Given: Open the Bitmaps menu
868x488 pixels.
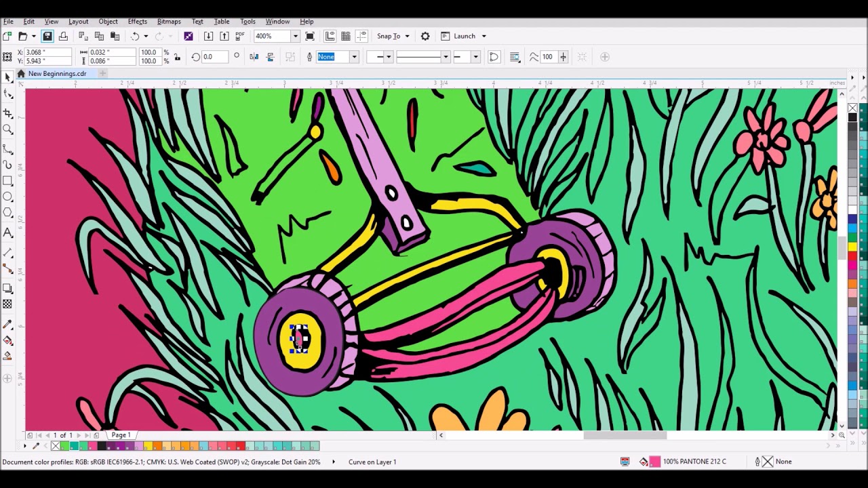Looking at the screenshot, I should point(169,21).
